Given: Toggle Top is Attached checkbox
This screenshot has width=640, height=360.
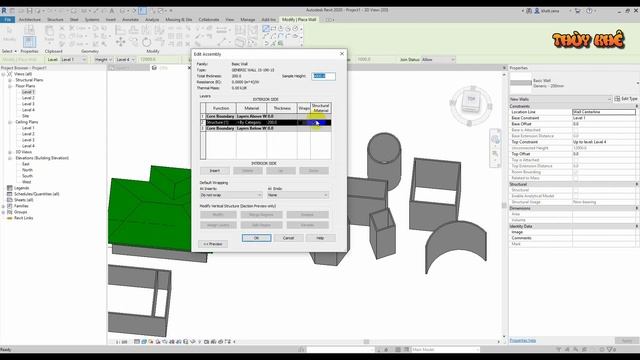Looking at the screenshot, I should coord(575,160).
